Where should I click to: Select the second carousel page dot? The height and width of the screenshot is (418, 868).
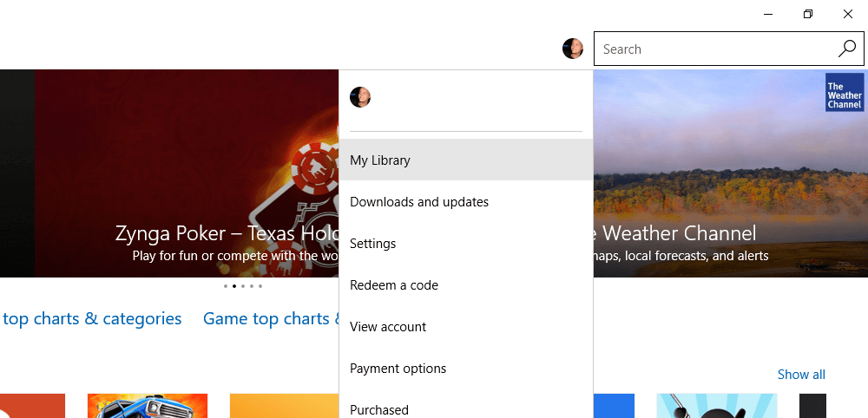[234, 286]
